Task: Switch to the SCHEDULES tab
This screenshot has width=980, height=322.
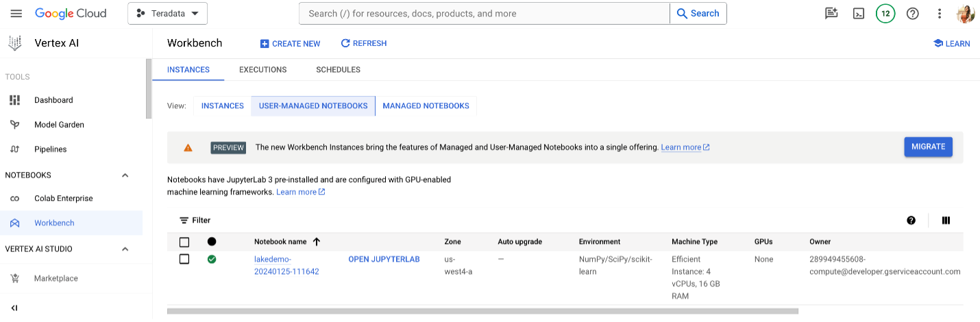Action: 339,70
